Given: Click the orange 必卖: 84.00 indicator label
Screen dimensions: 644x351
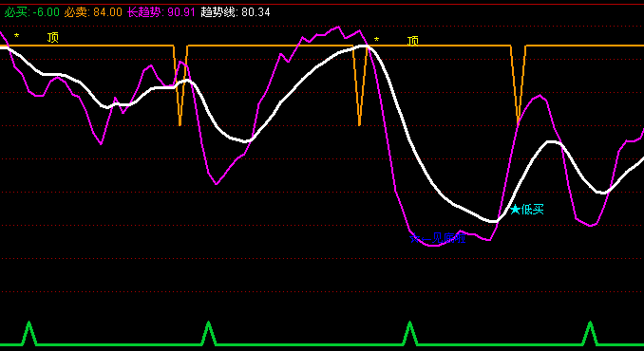Looking at the screenshot, I should pos(93,12).
